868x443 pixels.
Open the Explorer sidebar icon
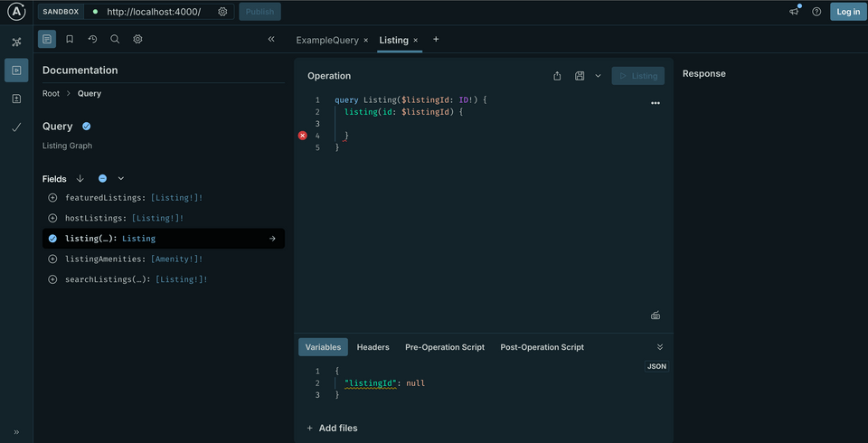tap(16, 71)
